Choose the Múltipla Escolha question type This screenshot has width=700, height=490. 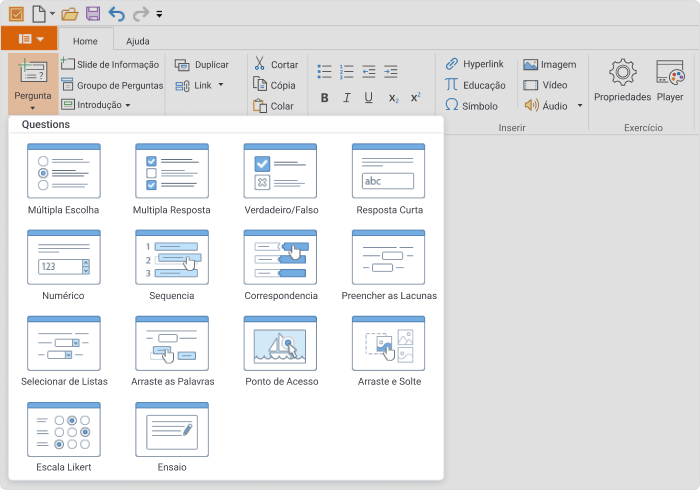tap(63, 179)
